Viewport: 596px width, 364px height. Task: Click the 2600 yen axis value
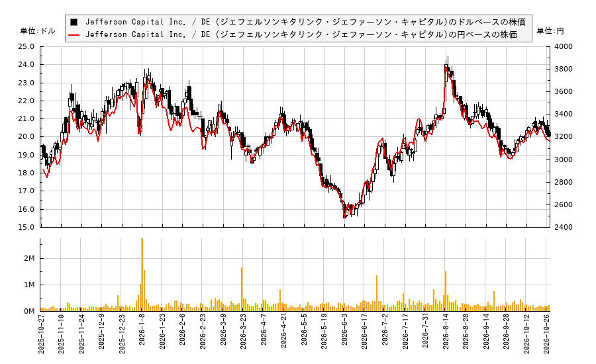tap(564, 205)
